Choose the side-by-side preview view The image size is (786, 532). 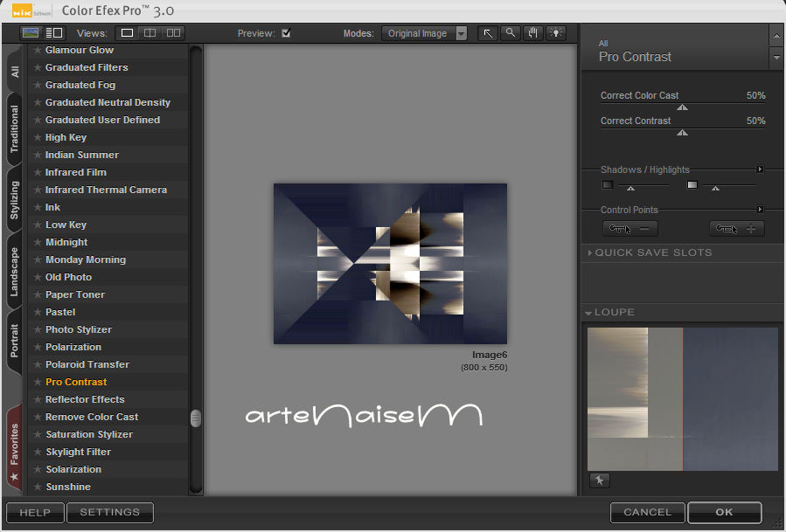point(173,33)
